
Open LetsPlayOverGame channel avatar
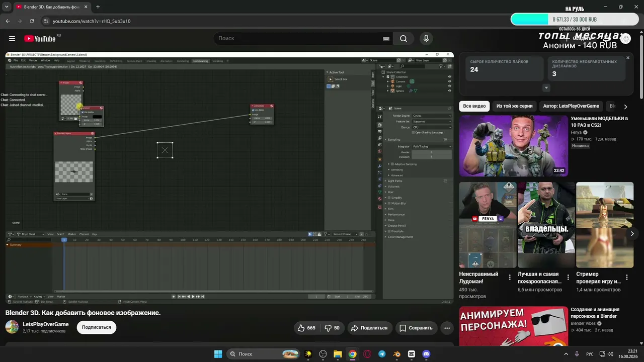tap(12, 327)
